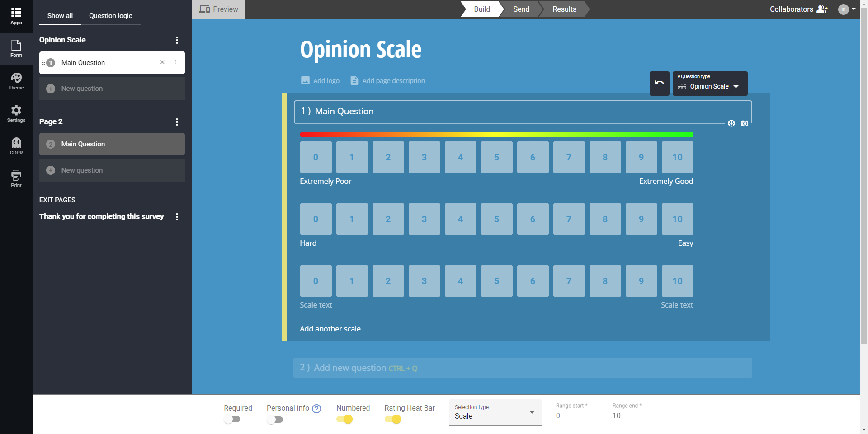868x434 pixels.
Task: Open the Selection type dropdown
Action: click(x=495, y=412)
